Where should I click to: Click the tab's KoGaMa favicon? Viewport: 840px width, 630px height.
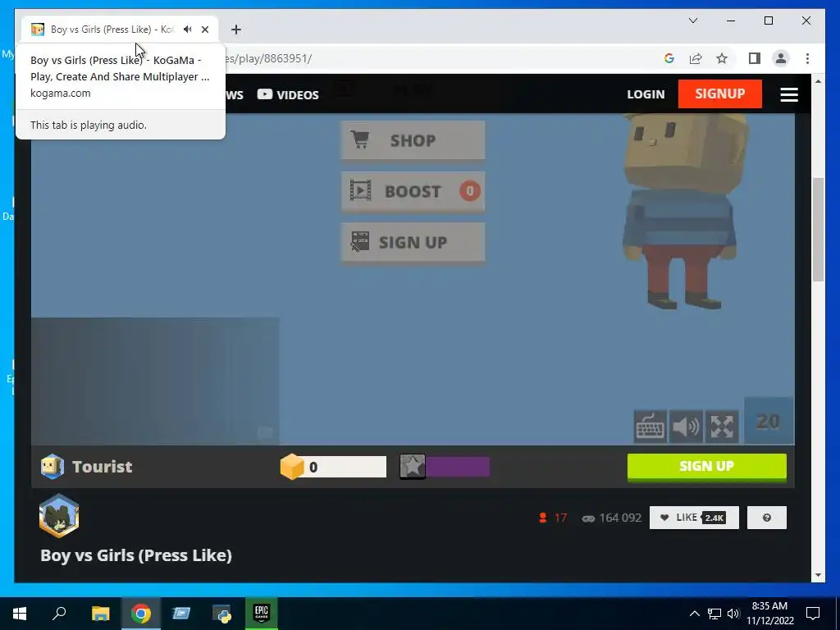(x=38, y=30)
